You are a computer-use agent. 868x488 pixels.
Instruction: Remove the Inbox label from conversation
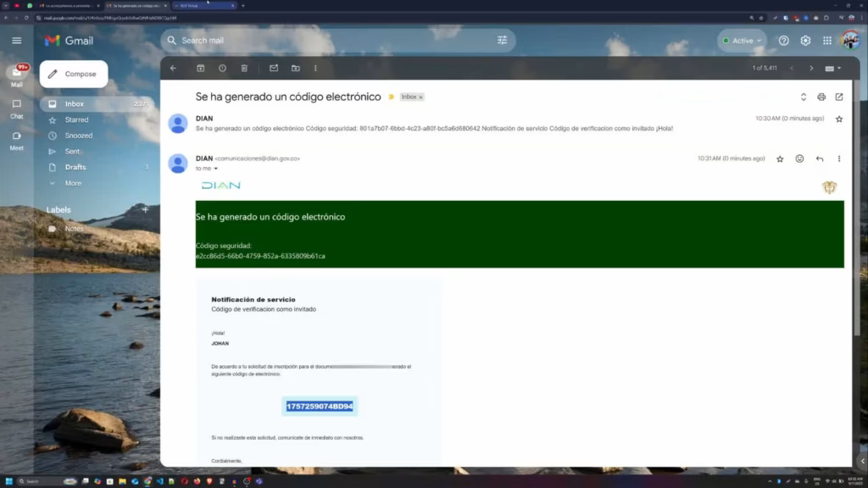(x=420, y=97)
